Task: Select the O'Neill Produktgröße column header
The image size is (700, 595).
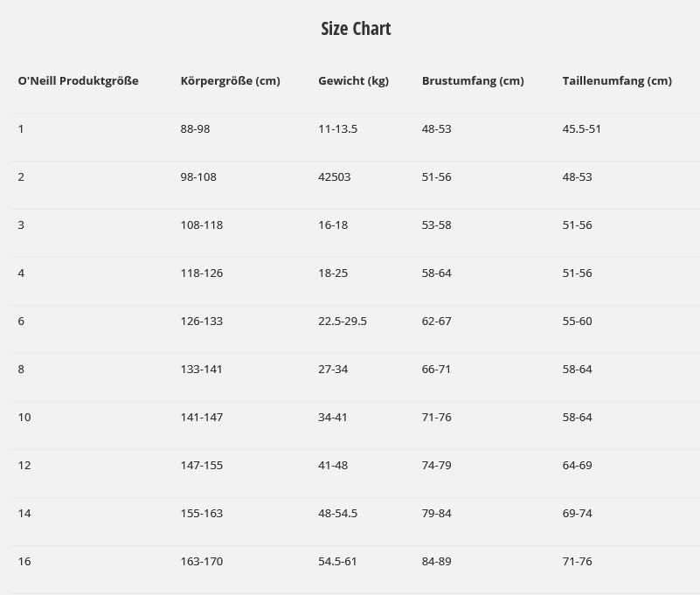Action: 78,81
